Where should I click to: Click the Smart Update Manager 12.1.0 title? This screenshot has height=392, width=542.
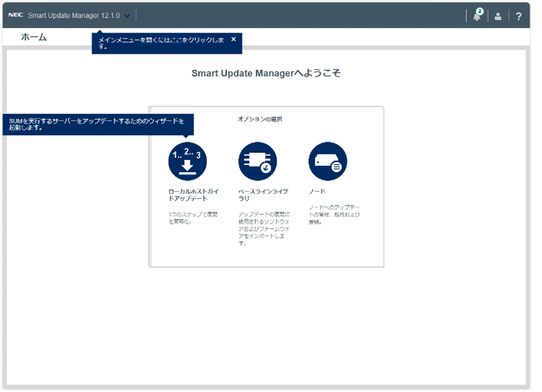[x=74, y=15]
